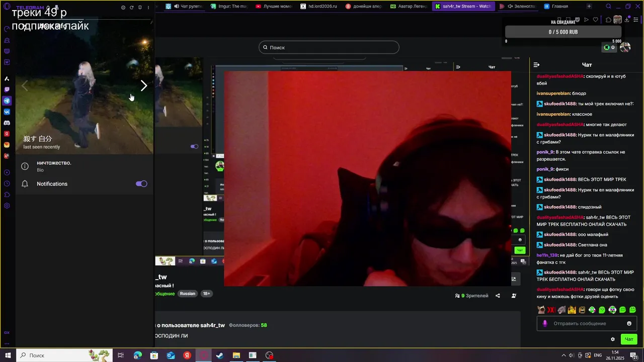This screenshot has height=362, width=644.
Task: Click the Opera logo menu icon
Action: point(7,7)
